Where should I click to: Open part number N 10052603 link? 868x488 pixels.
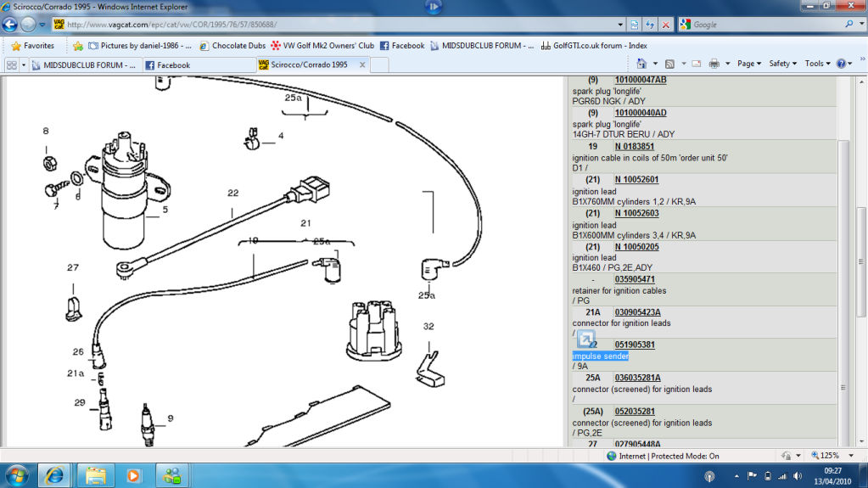636,214
